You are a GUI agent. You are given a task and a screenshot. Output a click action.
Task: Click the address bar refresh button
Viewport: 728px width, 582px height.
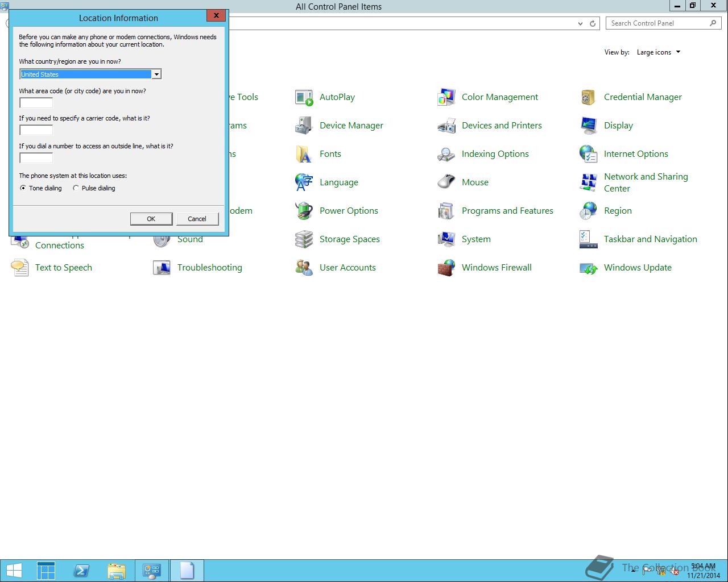click(593, 23)
